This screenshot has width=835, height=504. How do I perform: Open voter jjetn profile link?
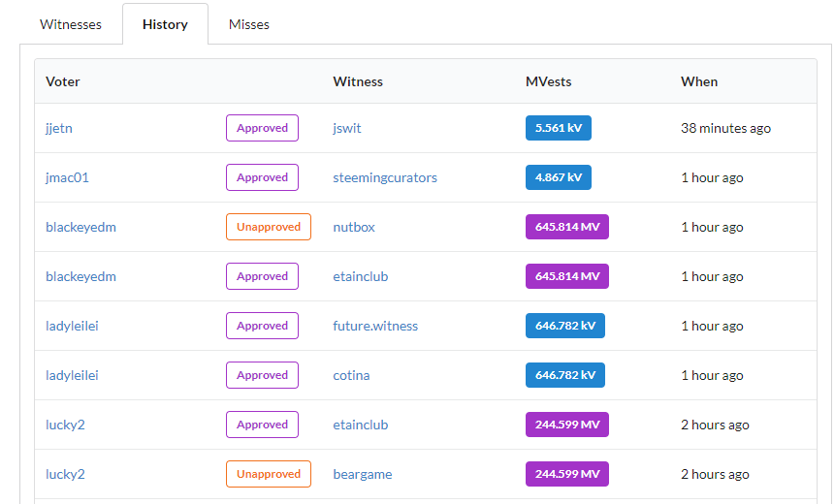pyautogui.click(x=59, y=128)
